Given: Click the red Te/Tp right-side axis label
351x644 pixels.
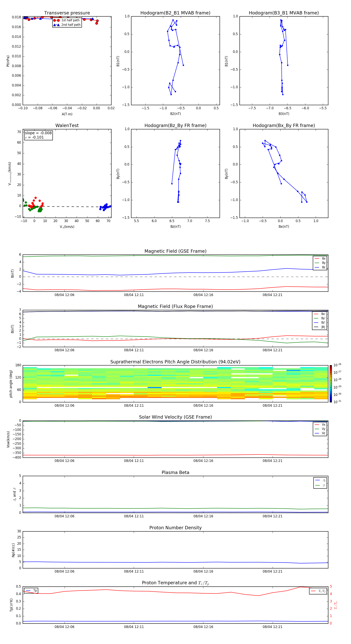Looking at the screenshot, I should (x=336, y=605).
